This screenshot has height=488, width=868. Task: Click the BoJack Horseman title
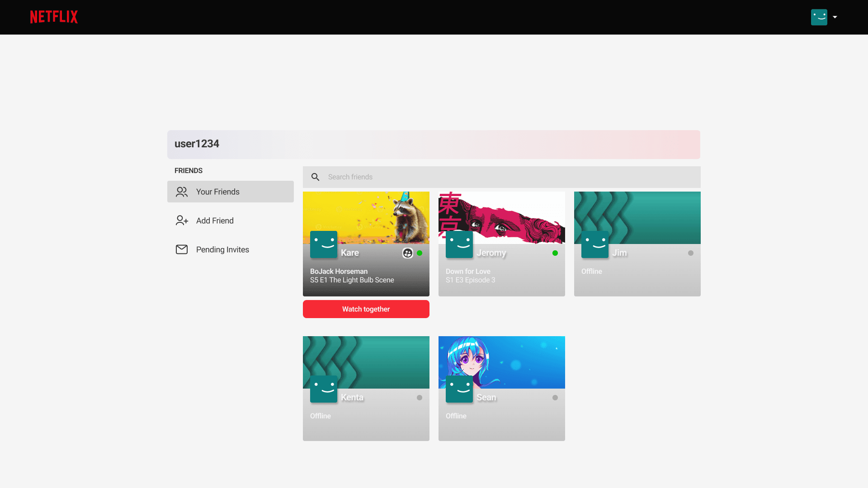click(339, 272)
